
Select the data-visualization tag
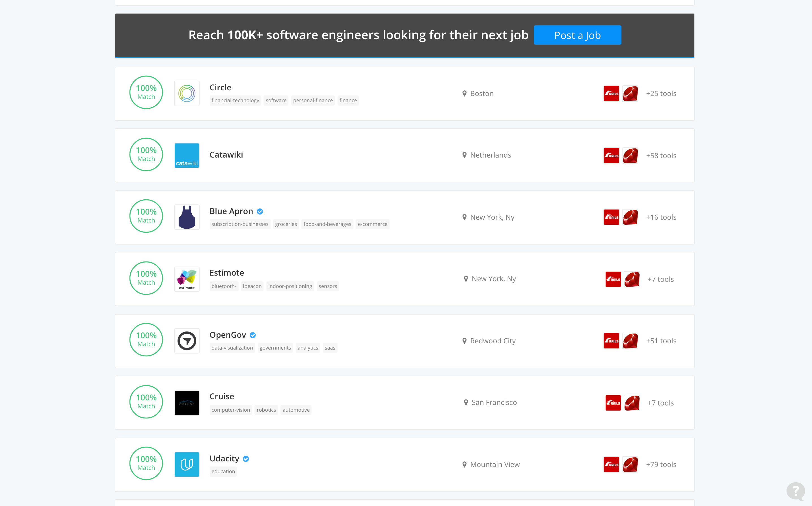(232, 348)
